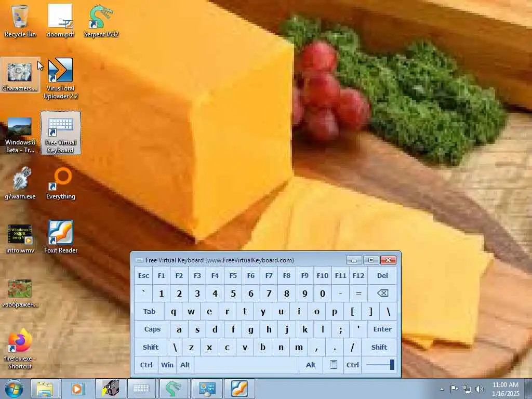532x399 pixels.
Task: Open the doom.pdf file icon
Action: pos(60,21)
